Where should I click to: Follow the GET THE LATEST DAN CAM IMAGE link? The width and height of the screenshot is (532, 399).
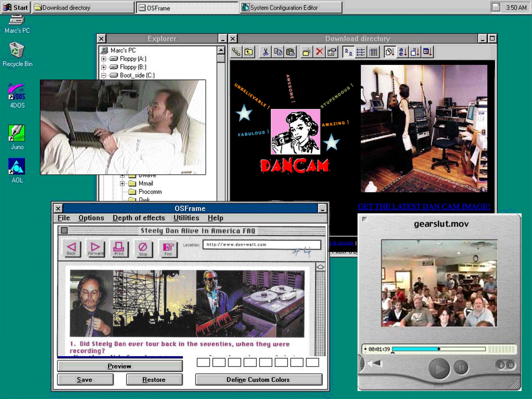point(423,207)
